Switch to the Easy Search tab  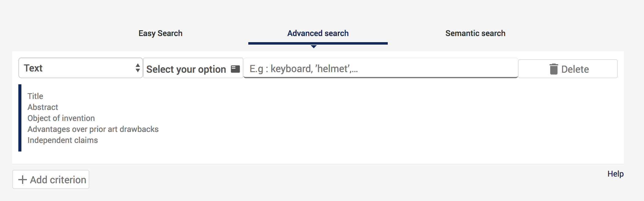(160, 33)
